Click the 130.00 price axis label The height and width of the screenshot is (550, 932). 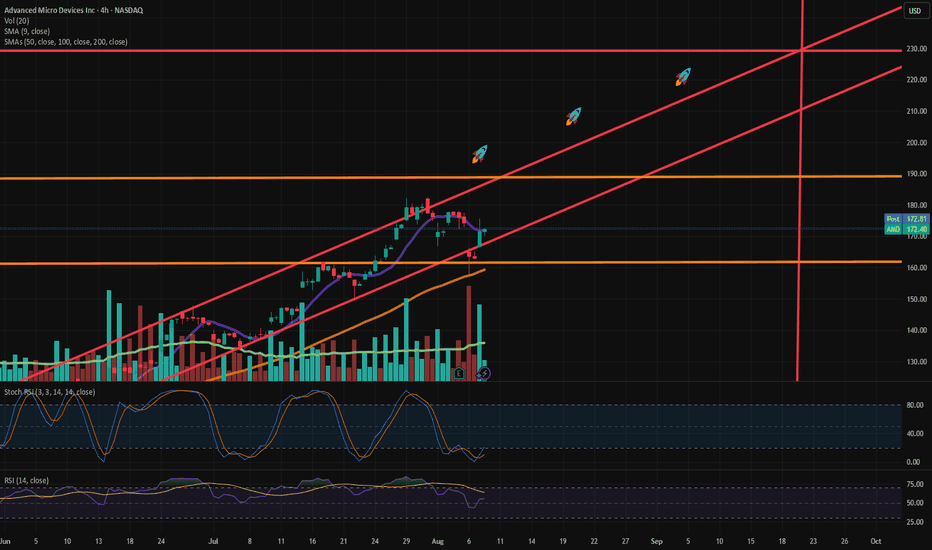(x=916, y=362)
